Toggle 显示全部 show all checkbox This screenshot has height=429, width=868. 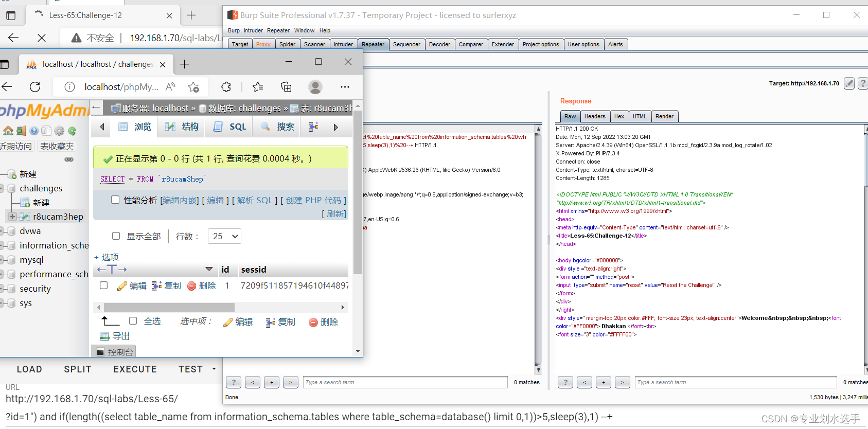click(116, 236)
